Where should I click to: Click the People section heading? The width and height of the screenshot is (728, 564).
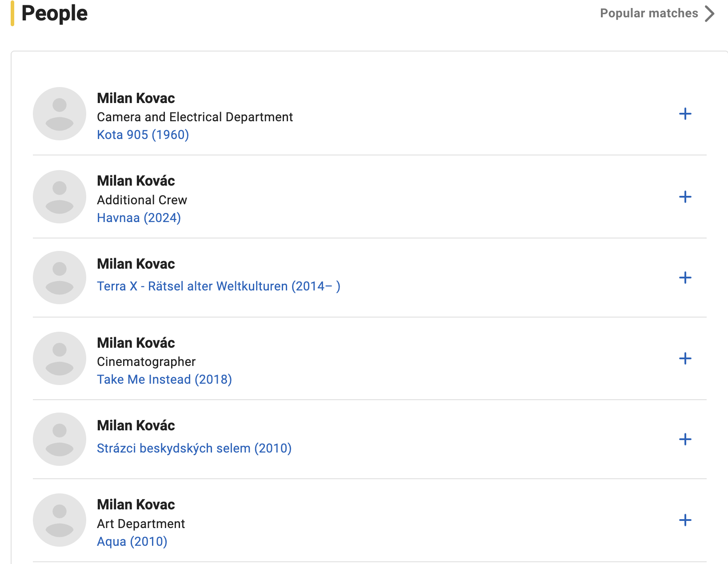point(54,13)
